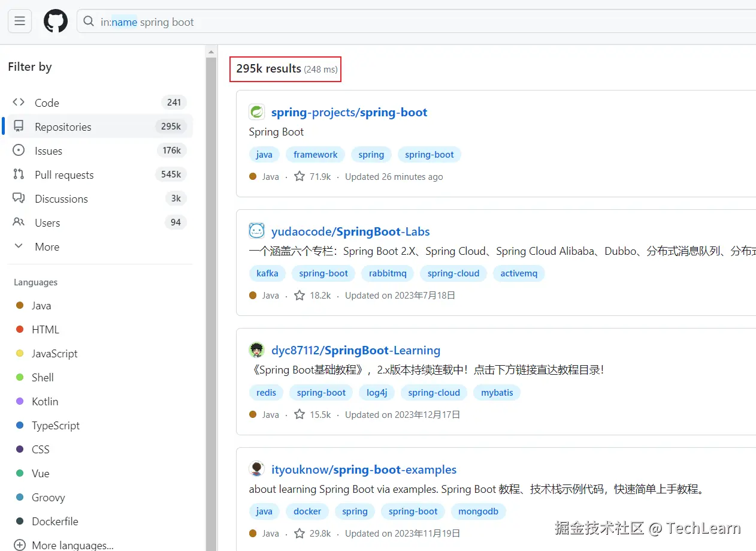756x551 pixels.
Task: Click the Repositories book icon
Action: (19, 127)
